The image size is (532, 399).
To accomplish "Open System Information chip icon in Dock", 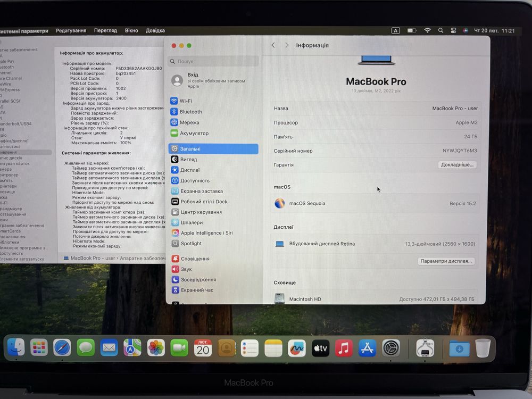I will [425, 348].
